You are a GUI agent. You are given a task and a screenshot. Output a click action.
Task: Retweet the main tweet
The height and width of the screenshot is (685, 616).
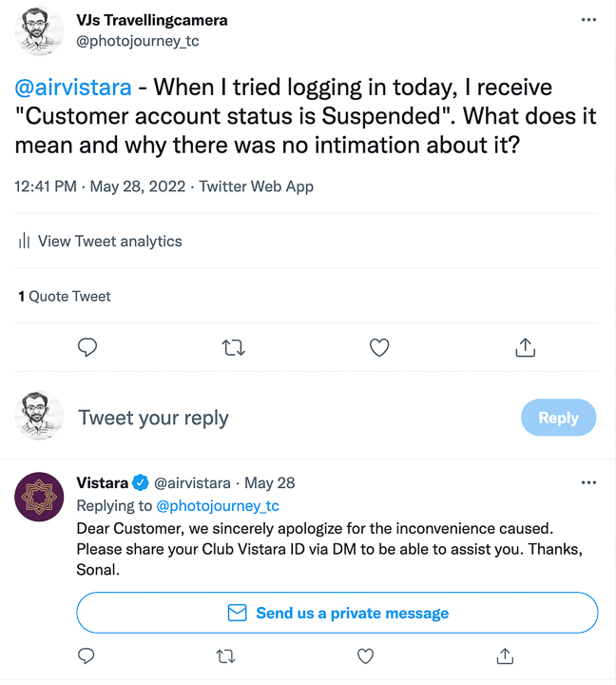233,348
